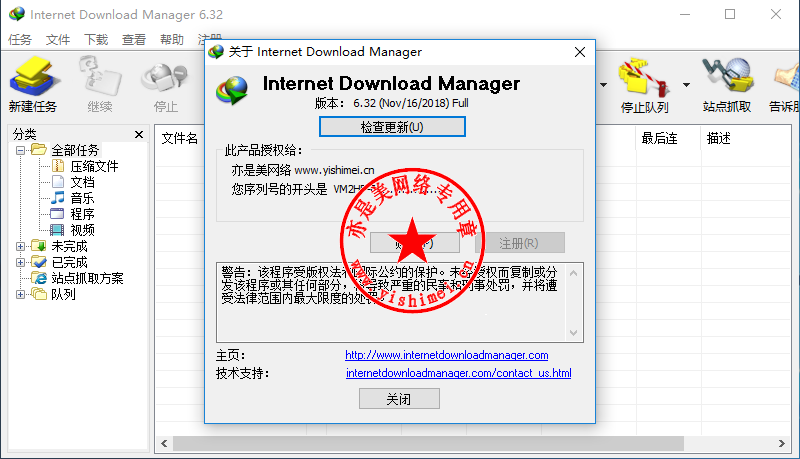Select the 视频 category
The width and height of the screenshot is (800, 459).
[82, 230]
